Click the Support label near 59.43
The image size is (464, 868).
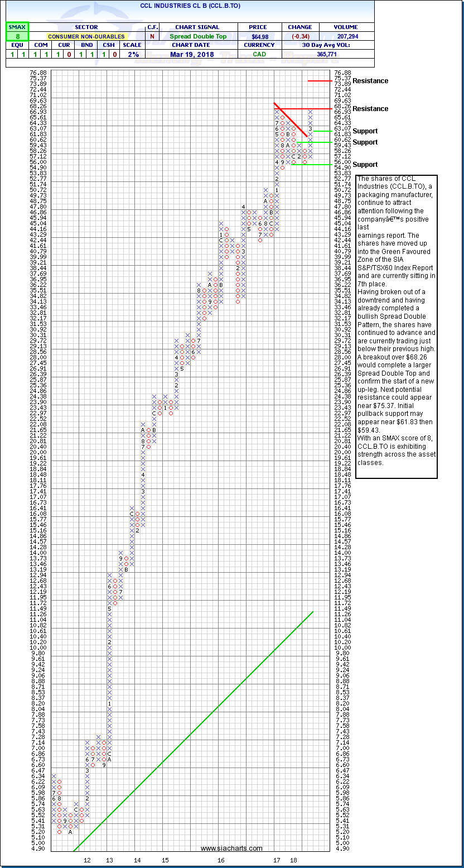click(x=365, y=142)
